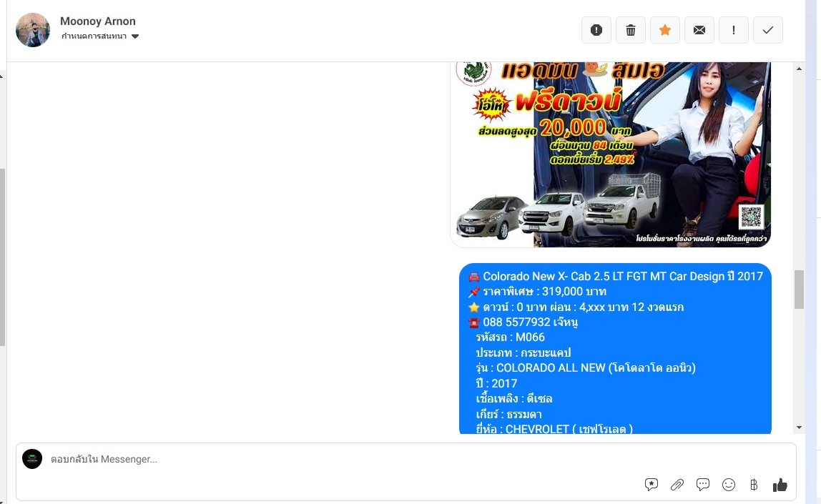This screenshot has width=821, height=504.
Task: Click the chat scrollbar thumb
Action: [x=799, y=290]
